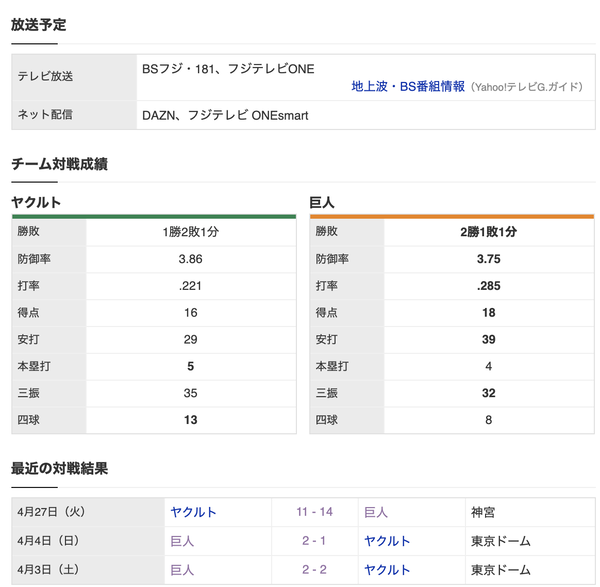Click ヤクルト 安打 value 29

coord(191,339)
